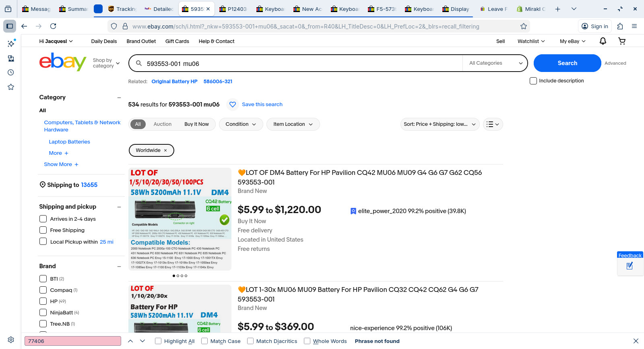Click the heart icon to save search
644x349 pixels.
(233, 105)
